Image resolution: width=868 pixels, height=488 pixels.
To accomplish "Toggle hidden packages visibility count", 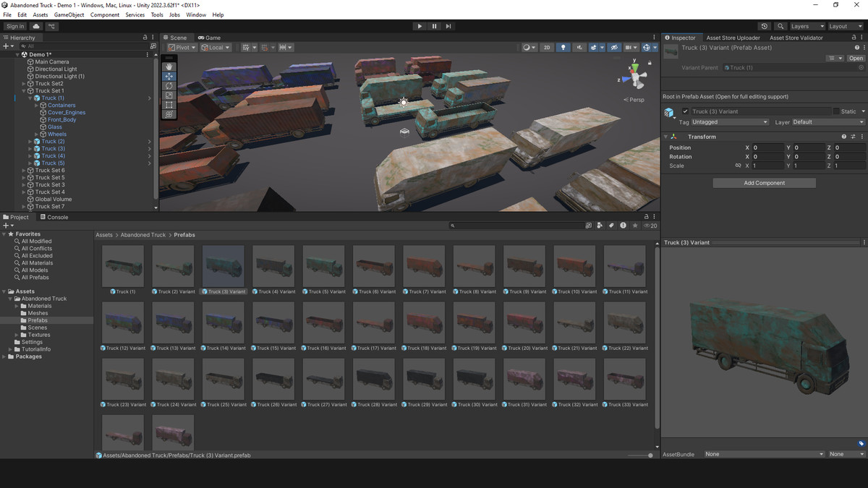I will (x=650, y=226).
